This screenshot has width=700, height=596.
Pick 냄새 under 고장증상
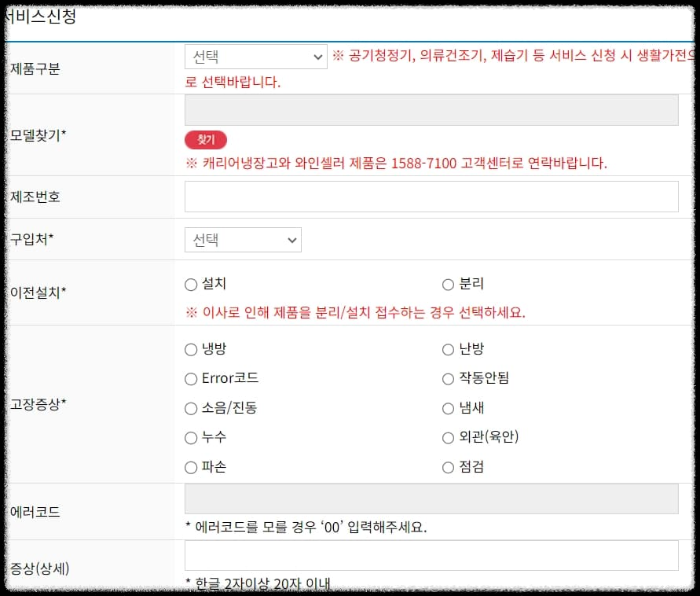(x=447, y=408)
